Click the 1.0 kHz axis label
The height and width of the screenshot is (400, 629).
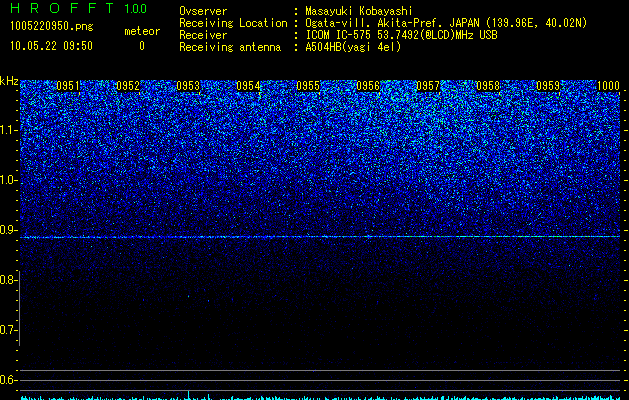click(x=8, y=180)
